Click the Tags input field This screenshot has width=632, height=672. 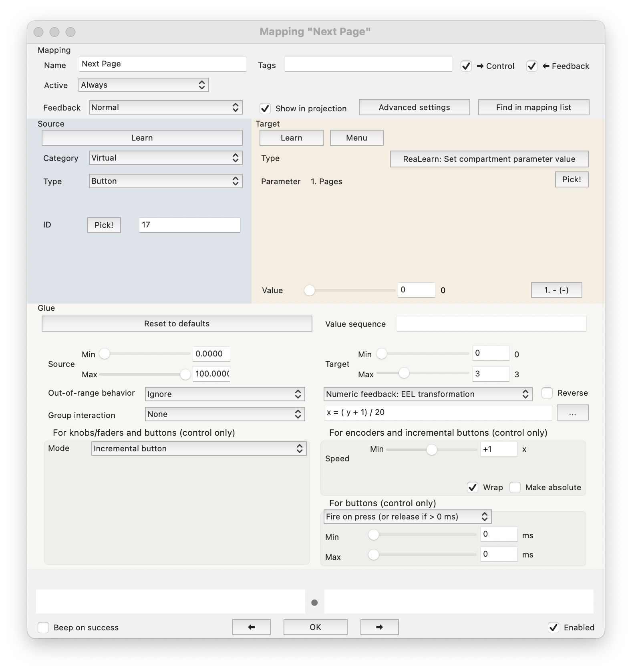[x=368, y=64]
